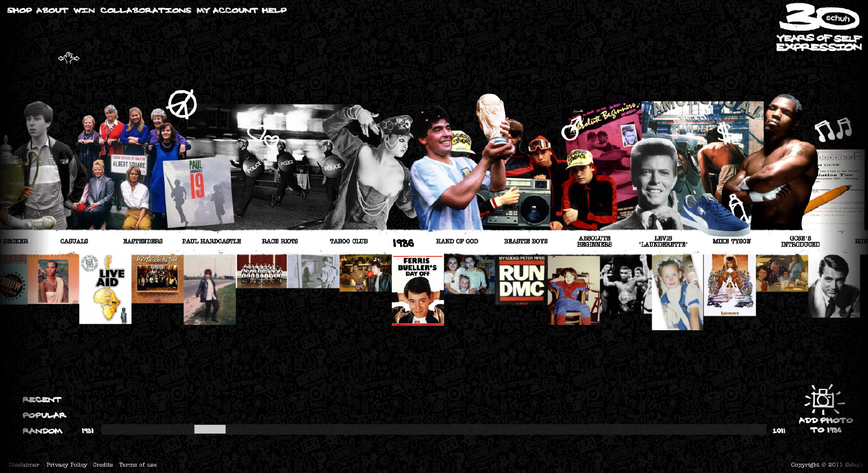868x473 pixels.
Task: Click the timeline slider handle
Action: click(210, 429)
